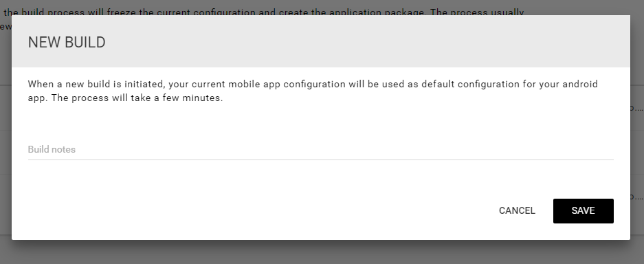Click the dimmed build process text above dialog
Viewport: 644px width, 264px height.
coord(264,12)
